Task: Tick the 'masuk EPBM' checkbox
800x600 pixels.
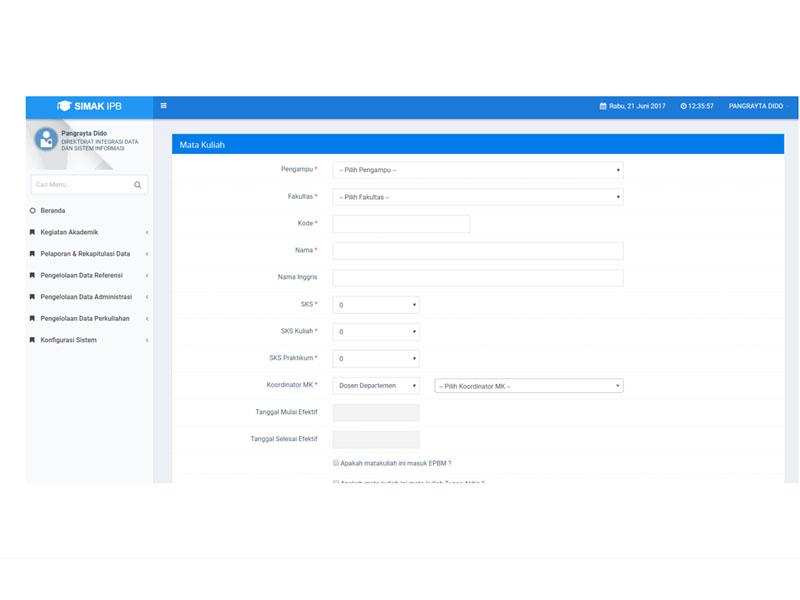Action: click(336, 463)
